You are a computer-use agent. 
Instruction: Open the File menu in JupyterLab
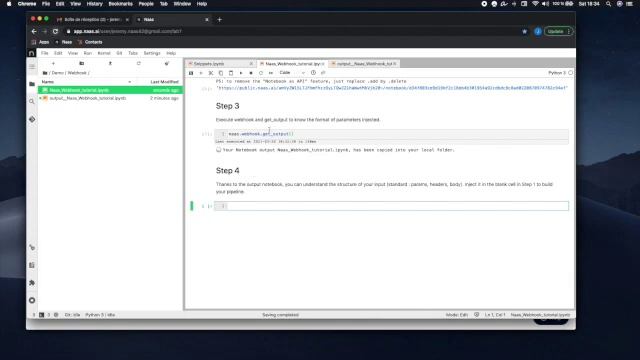[44, 53]
